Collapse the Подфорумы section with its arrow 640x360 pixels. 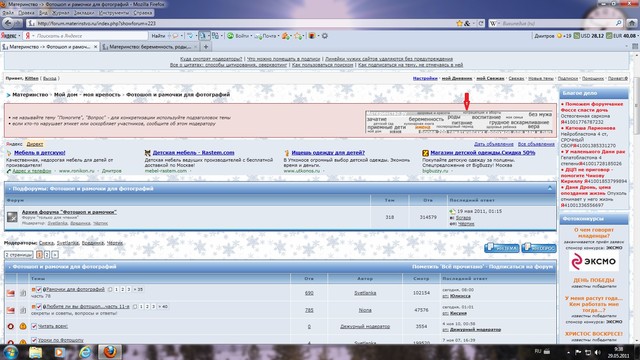click(550, 188)
